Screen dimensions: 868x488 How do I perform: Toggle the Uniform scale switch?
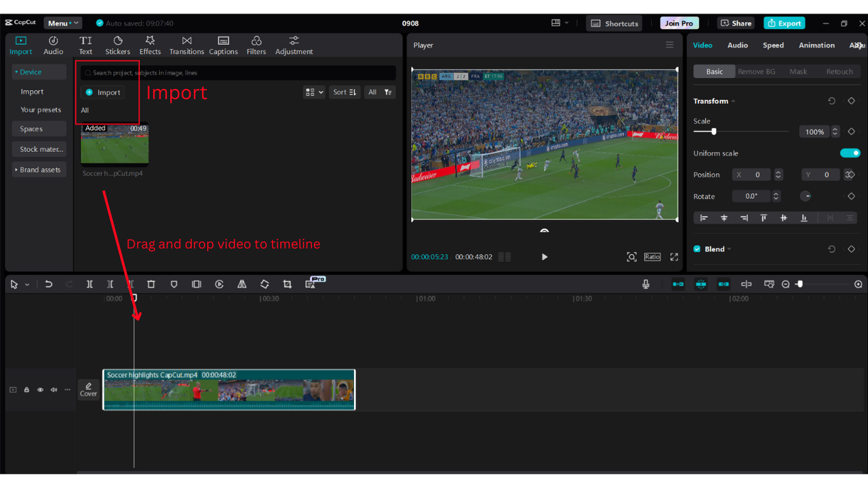850,153
